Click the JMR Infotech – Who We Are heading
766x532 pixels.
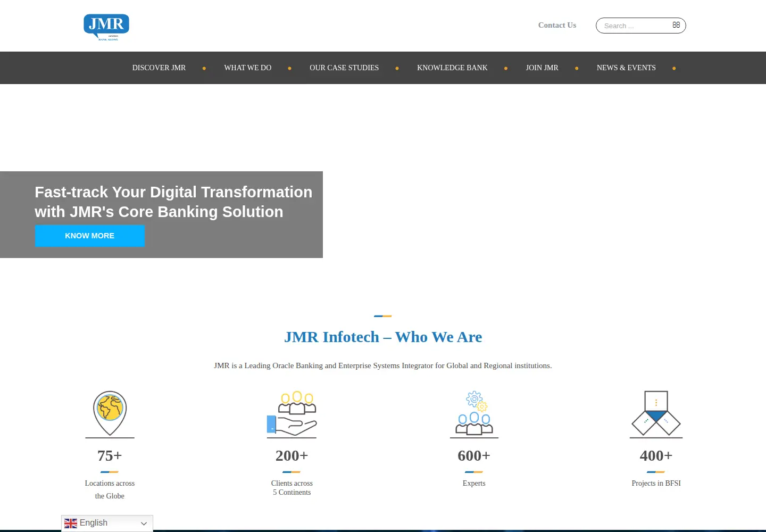(x=383, y=337)
